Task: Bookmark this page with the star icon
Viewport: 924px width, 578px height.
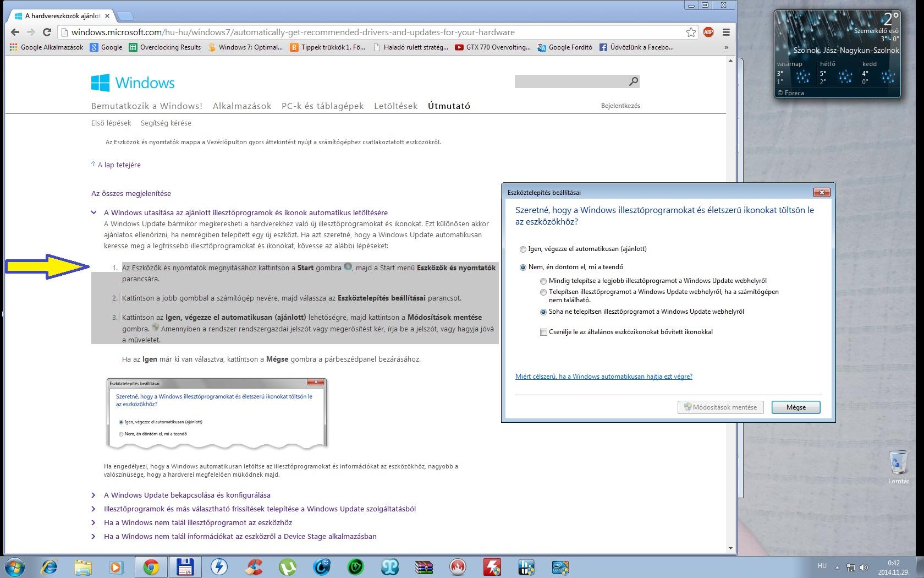Action: tap(691, 32)
